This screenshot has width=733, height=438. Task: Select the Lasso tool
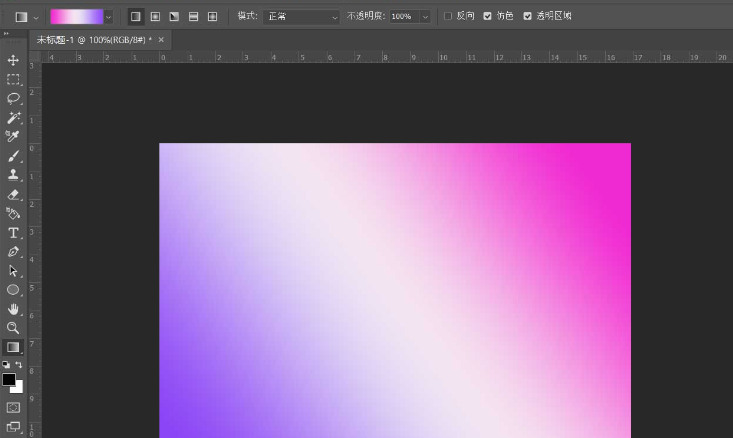tap(13, 98)
